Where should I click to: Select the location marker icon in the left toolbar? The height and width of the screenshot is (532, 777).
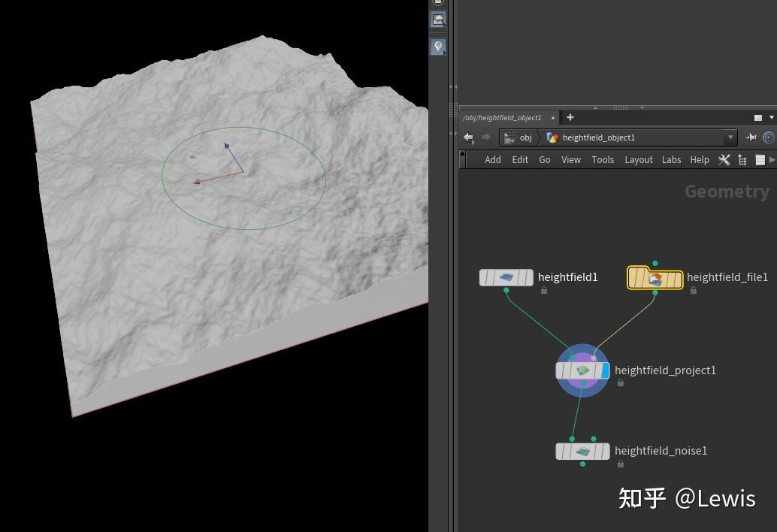pyautogui.click(x=438, y=47)
